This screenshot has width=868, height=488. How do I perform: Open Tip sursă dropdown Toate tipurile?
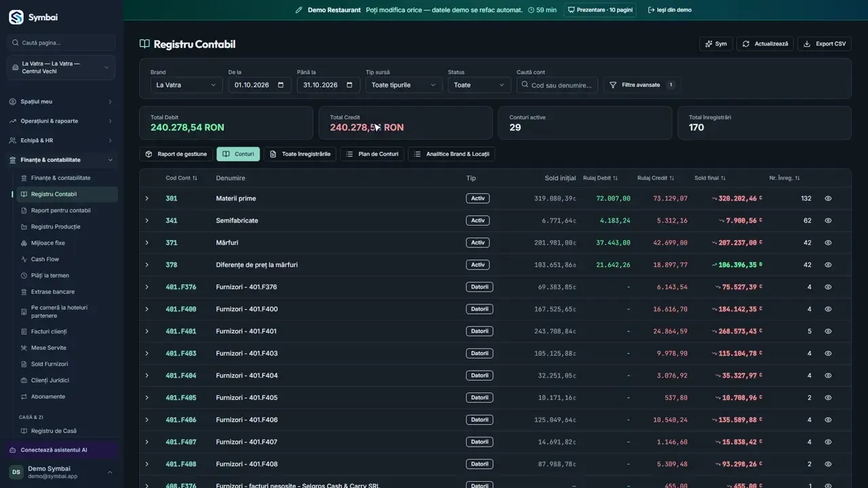[403, 85]
